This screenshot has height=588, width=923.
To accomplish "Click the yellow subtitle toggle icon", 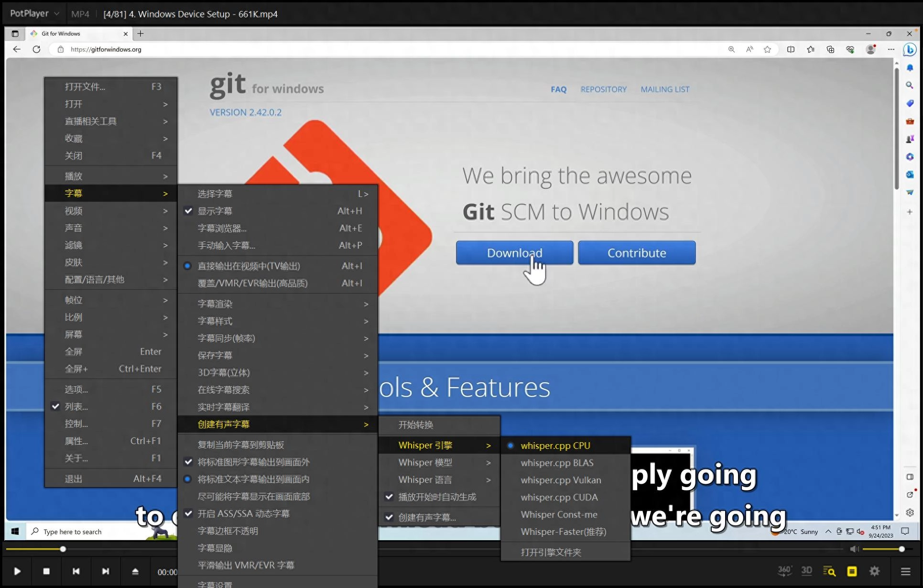I will [852, 571].
